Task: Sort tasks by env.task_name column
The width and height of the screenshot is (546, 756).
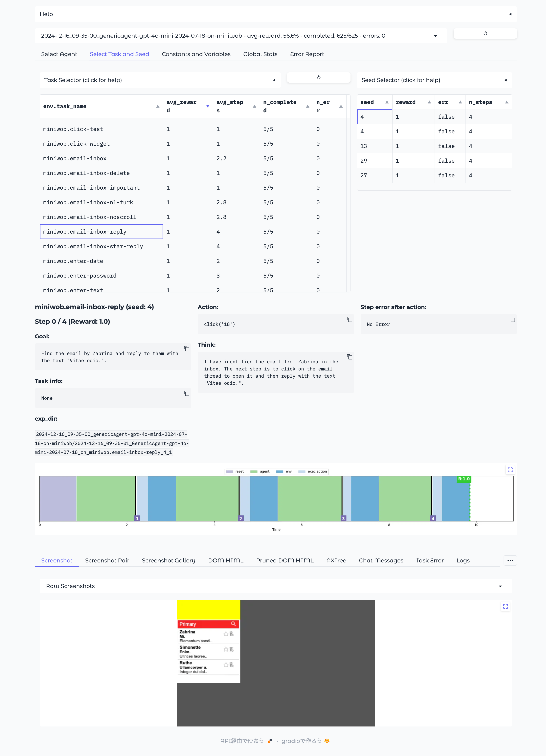Action: coord(157,106)
